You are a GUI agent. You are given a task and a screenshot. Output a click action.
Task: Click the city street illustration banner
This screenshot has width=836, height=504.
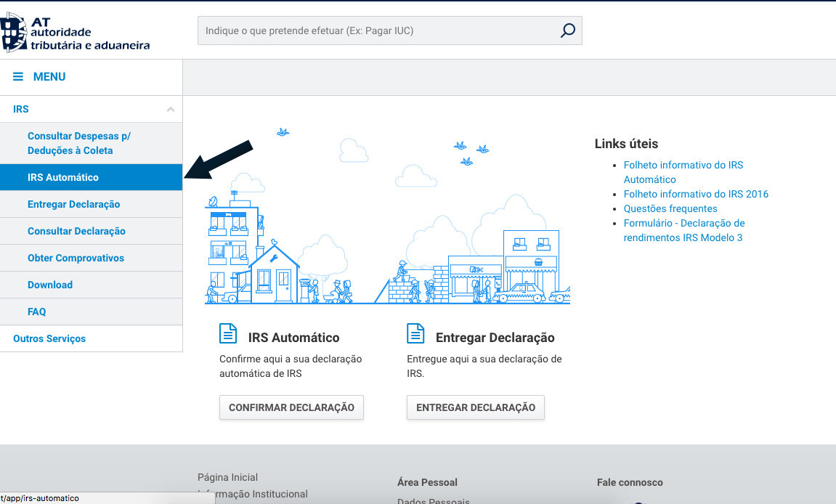387,216
